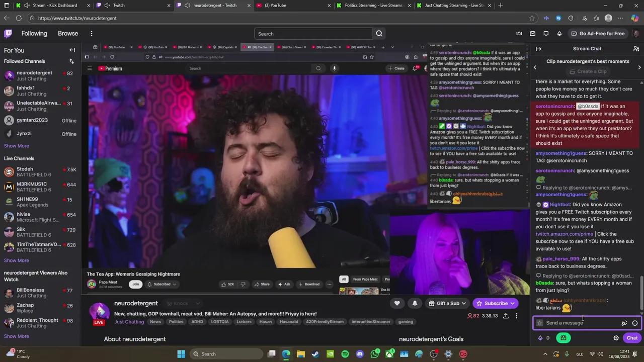The height and width of the screenshot is (362, 644).
Task: Switch to the Politics Streaming browser tab
Action: tap(374, 6)
